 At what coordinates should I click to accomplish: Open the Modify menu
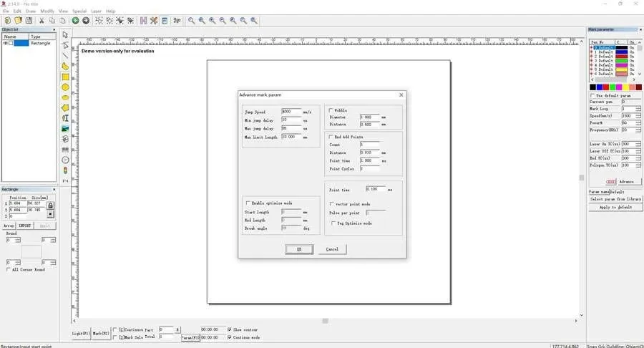pos(47,11)
